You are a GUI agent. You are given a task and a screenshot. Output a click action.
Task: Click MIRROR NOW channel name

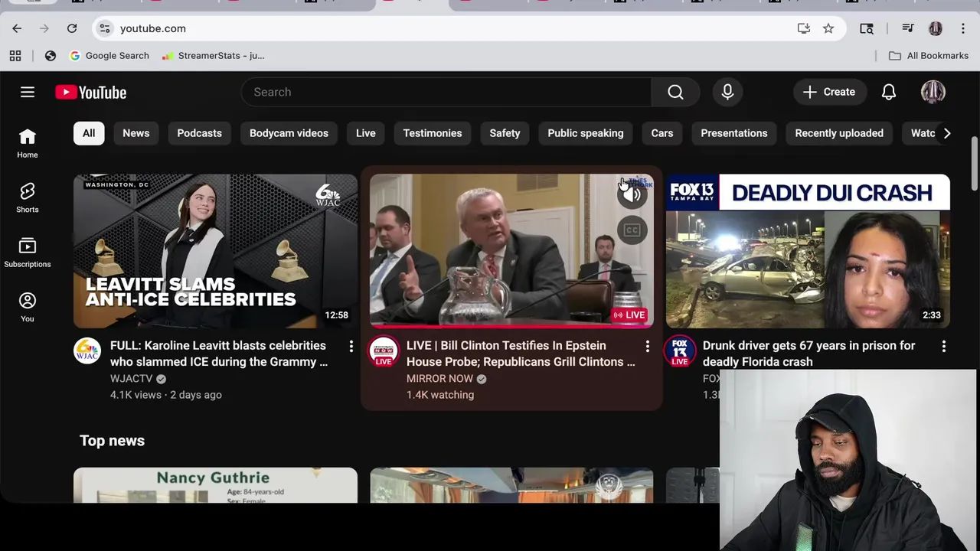[439, 379]
